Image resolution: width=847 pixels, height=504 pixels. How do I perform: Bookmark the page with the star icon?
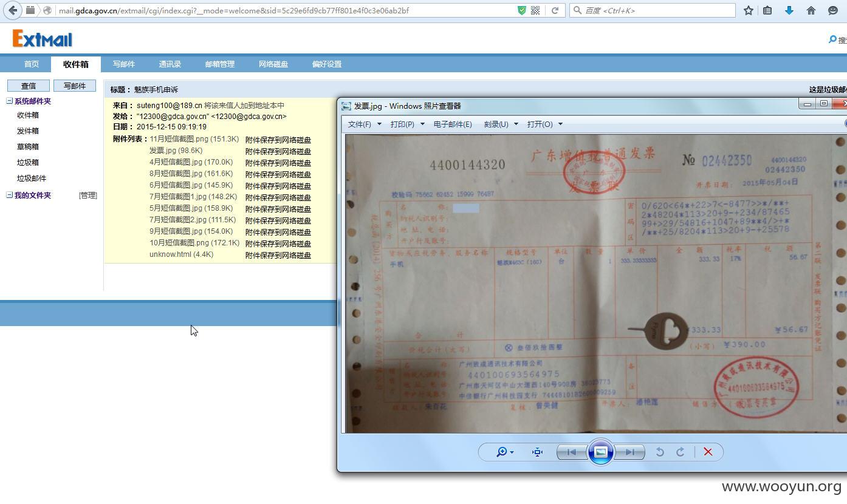(x=749, y=10)
